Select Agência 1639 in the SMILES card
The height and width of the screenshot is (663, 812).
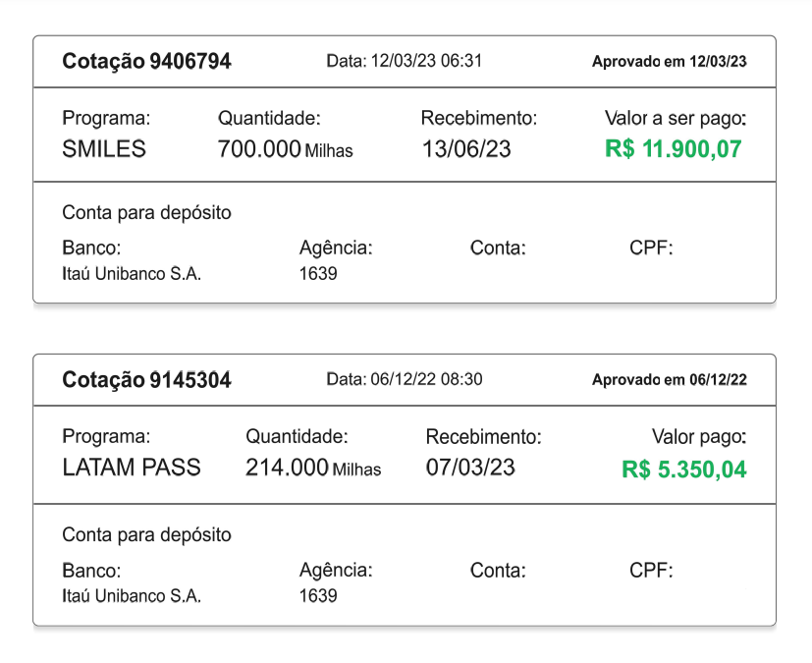point(318,273)
